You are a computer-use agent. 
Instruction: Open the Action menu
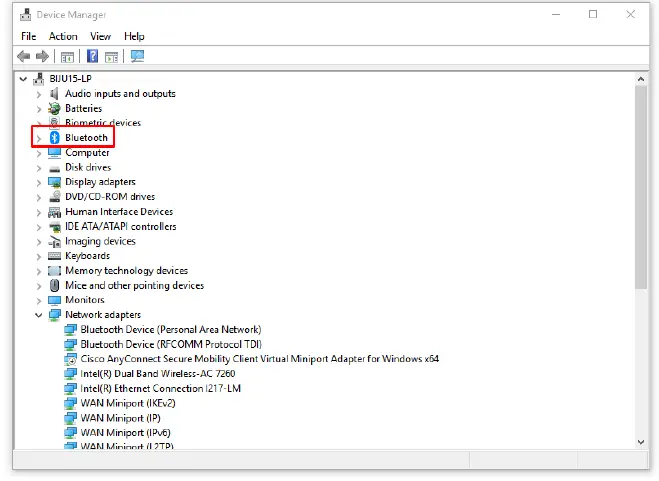pos(63,37)
